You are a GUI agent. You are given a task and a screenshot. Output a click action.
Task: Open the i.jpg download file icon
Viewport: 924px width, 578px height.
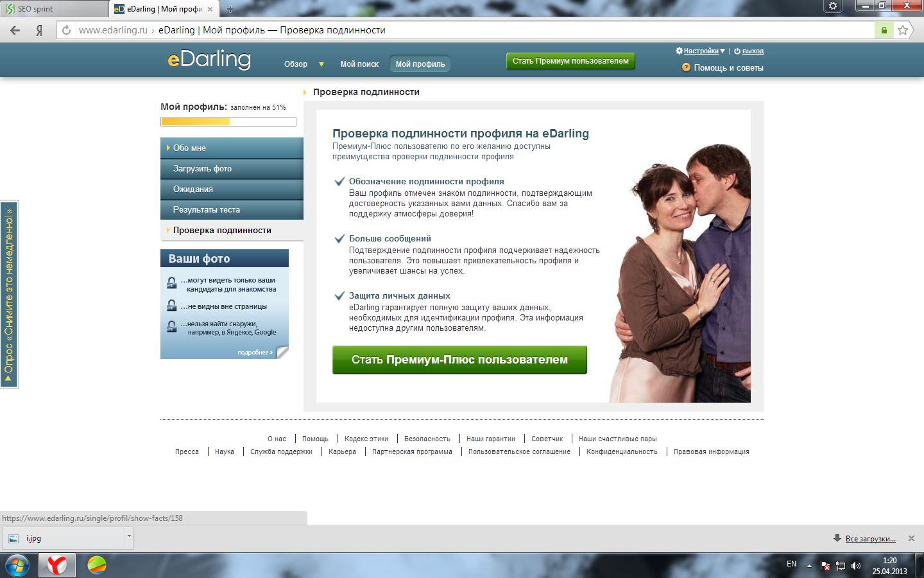click(13, 538)
